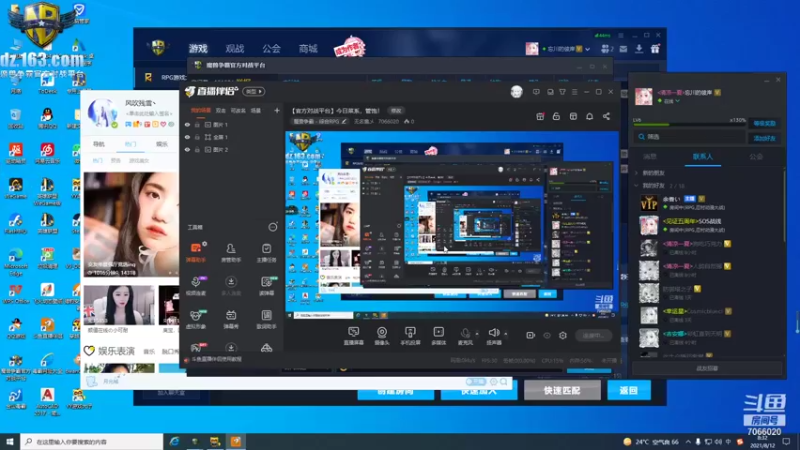Add a screen capture source

(x=354, y=336)
